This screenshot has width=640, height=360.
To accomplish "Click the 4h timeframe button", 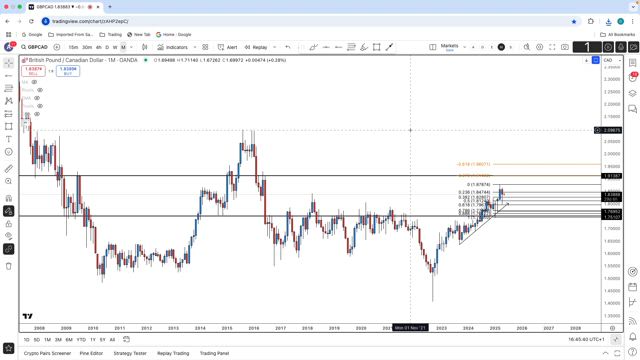I will (98, 47).
